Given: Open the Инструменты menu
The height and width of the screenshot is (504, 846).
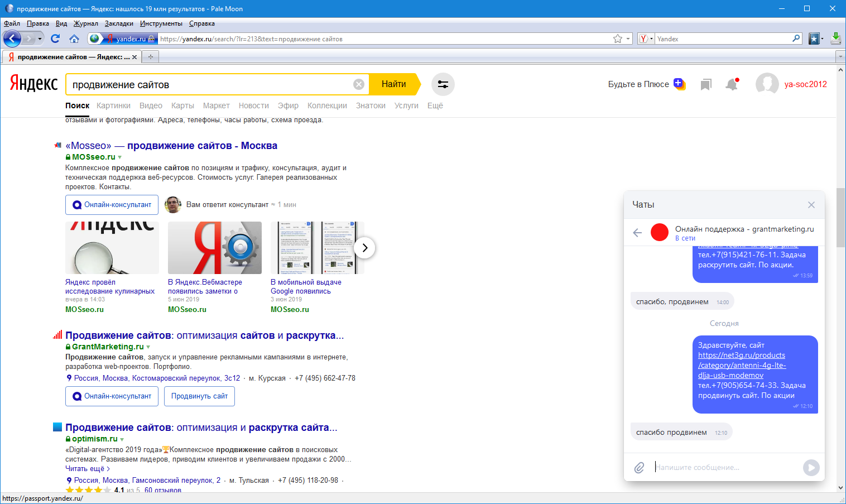Looking at the screenshot, I should pyautogui.click(x=161, y=23).
